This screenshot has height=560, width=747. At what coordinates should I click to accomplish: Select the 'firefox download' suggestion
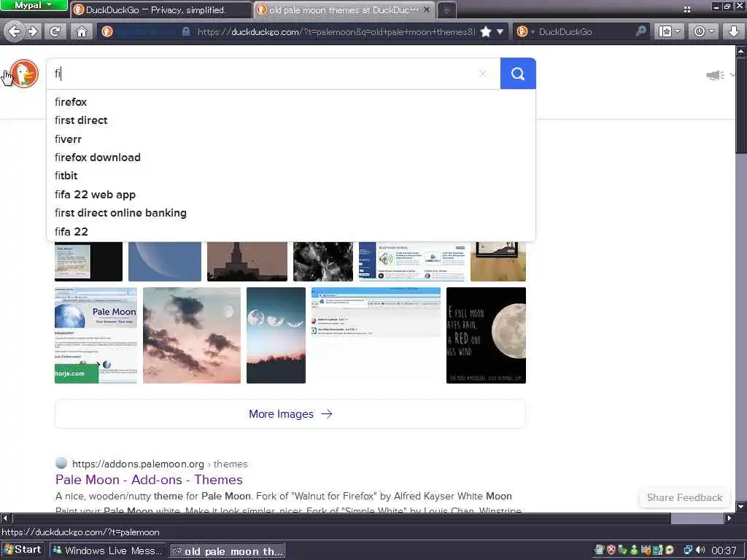pyautogui.click(x=290, y=157)
